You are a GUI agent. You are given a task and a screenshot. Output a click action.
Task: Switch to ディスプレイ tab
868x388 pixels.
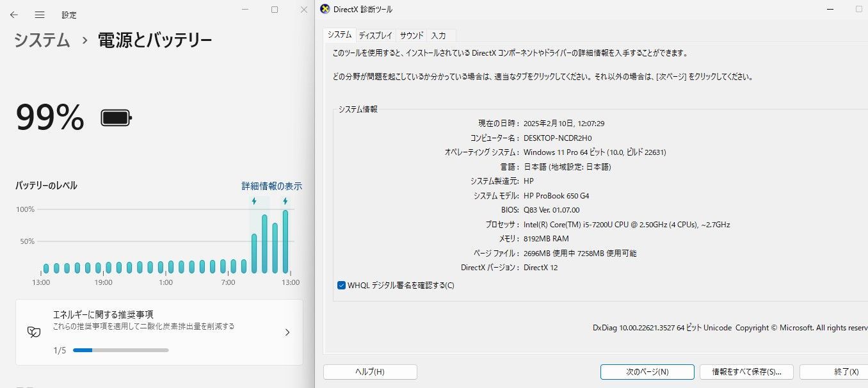coord(375,36)
